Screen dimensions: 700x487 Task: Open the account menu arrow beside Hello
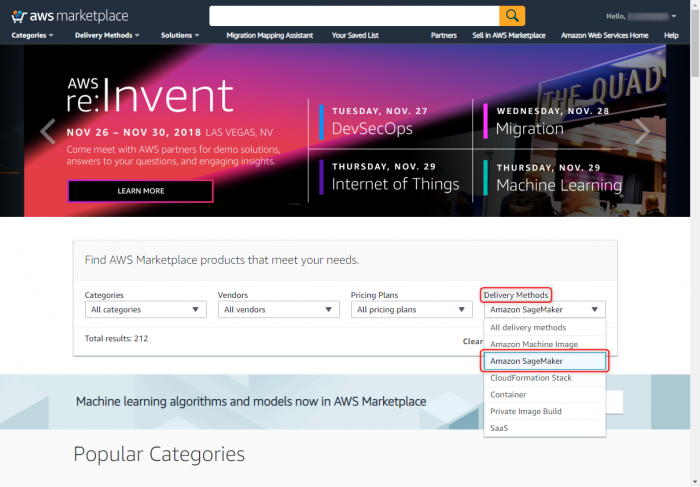[674, 17]
